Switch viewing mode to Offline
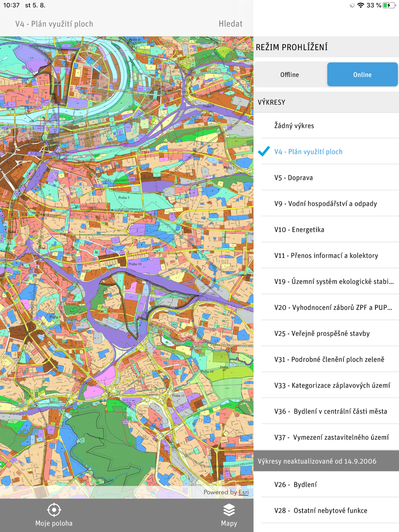The width and height of the screenshot is (399, 532). (x=290, y=75)
